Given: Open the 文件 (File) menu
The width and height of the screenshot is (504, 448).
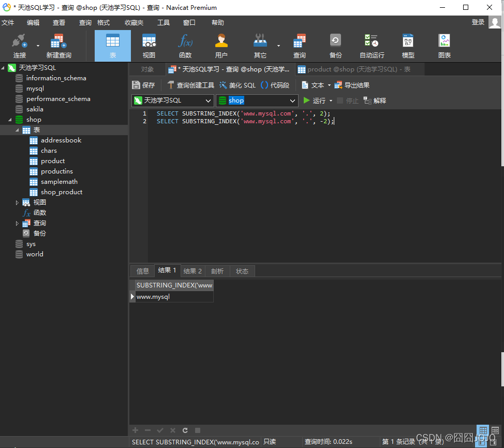Looking at the screenshot, I should click(8, 22).
